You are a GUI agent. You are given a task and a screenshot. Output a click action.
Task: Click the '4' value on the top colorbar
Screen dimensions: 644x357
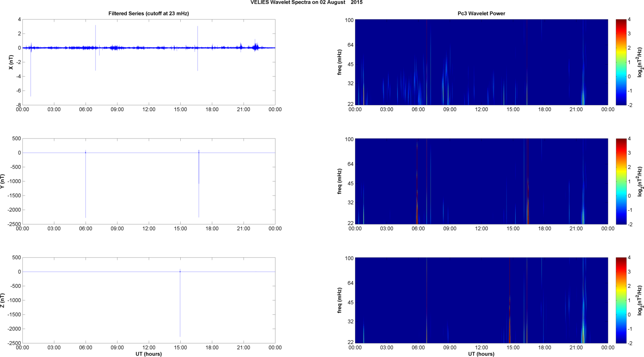(x=629, y=19)
